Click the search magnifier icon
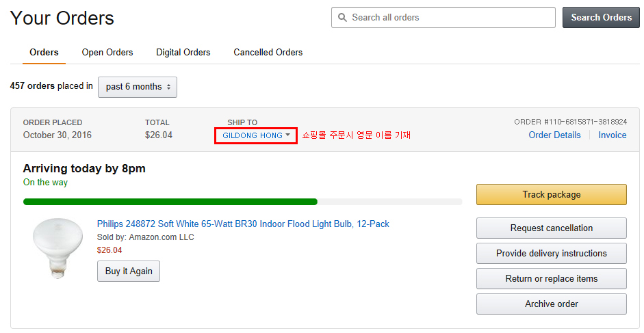Viewport: 644px width, 333px height. [342, 18]
